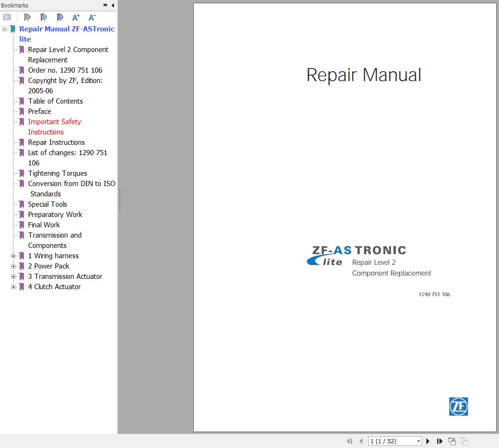Select the 'Tightening Torques' bookmark
Screen dimensions: 499x448
(57, 173)
